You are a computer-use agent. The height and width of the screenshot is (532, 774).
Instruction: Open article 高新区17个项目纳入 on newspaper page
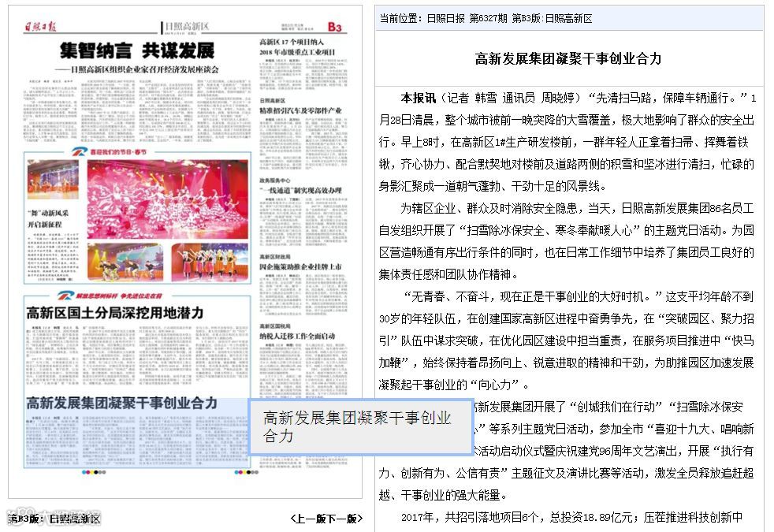298,47
